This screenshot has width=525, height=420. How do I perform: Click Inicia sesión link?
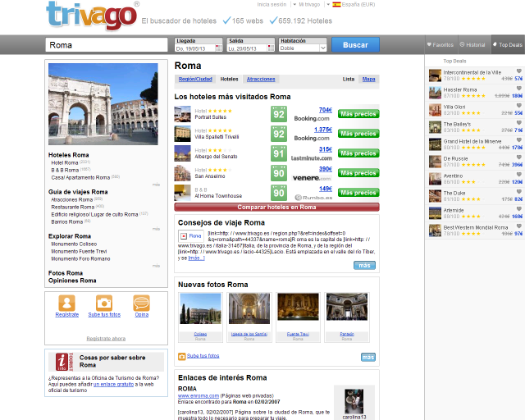[272, 4]
